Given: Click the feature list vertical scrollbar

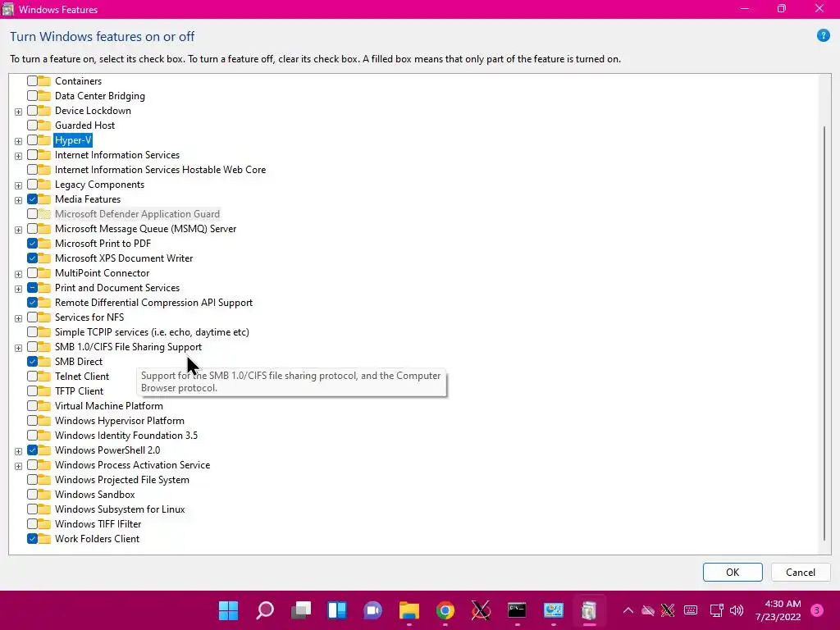Looking at the screenshot, I should pos(824,333).
